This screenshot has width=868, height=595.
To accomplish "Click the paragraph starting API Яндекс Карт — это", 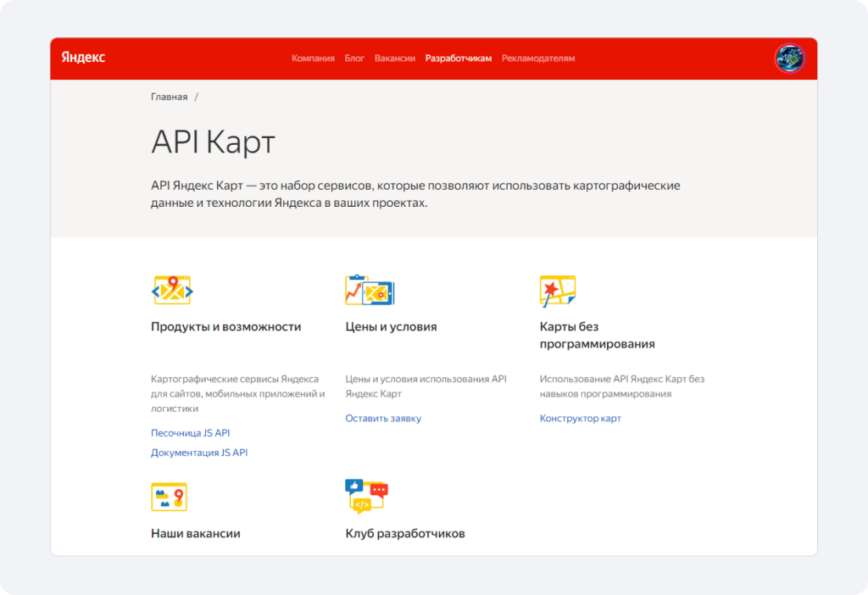I will pos(415,194).
